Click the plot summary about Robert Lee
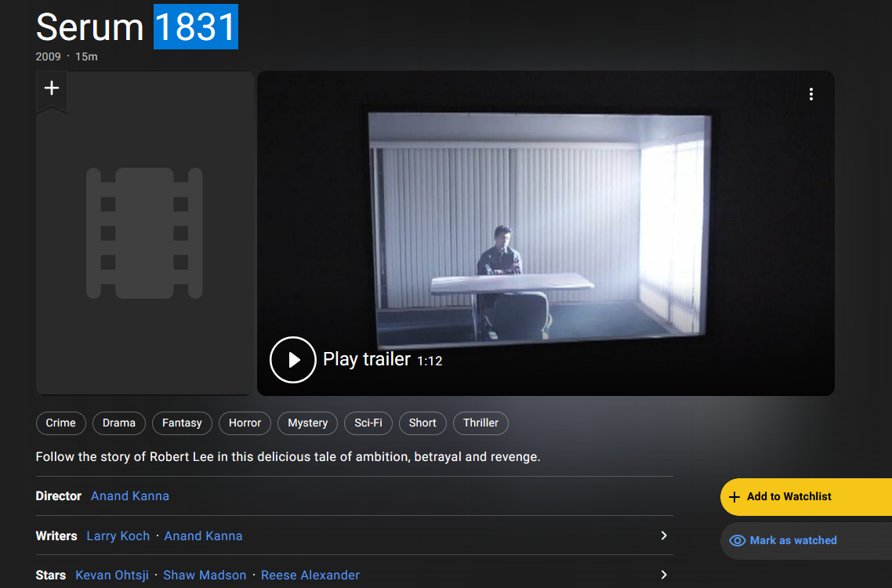 (x=288, y=457)
